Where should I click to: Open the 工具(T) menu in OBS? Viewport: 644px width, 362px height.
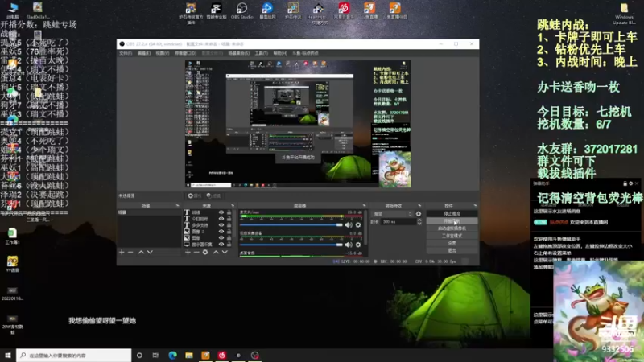(x=261, y=53)
